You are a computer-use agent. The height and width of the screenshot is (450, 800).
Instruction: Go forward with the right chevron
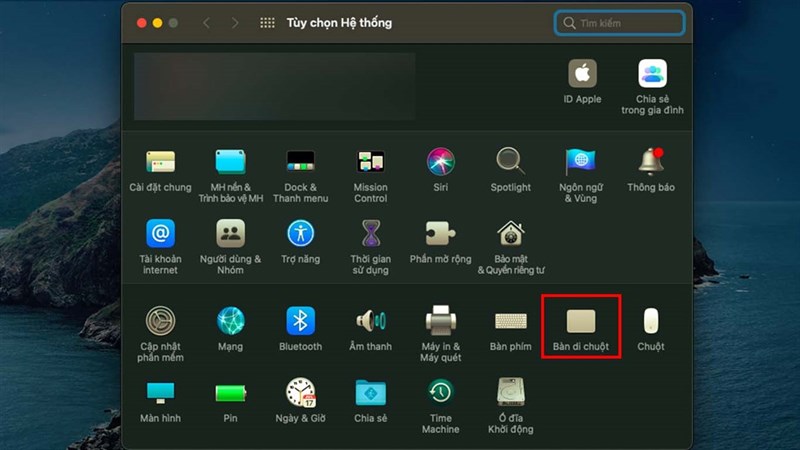235,23
